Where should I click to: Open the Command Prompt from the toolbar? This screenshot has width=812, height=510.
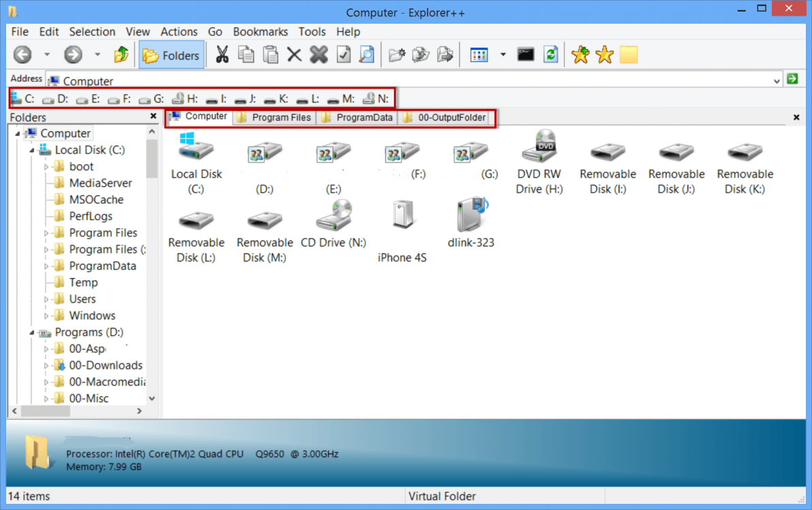[525, 54]
